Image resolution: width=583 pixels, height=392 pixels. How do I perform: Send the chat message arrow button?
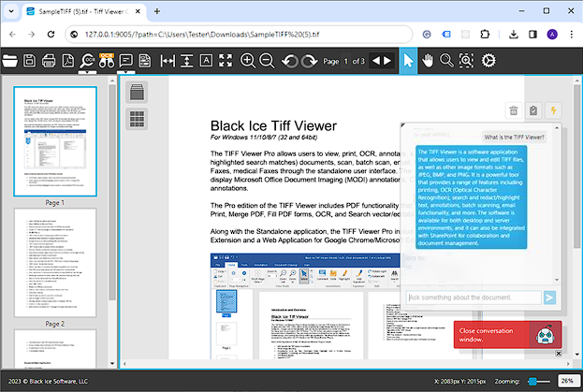[x=550, y=298]
